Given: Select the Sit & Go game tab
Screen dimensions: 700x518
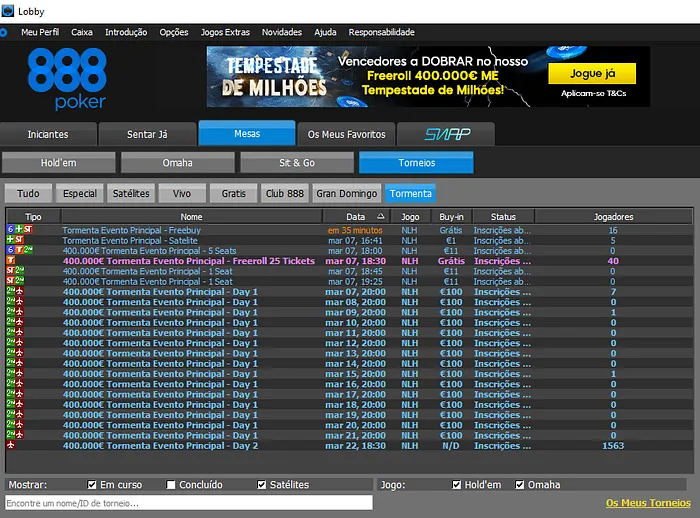Looking at the screenshot, I should 297,163.
